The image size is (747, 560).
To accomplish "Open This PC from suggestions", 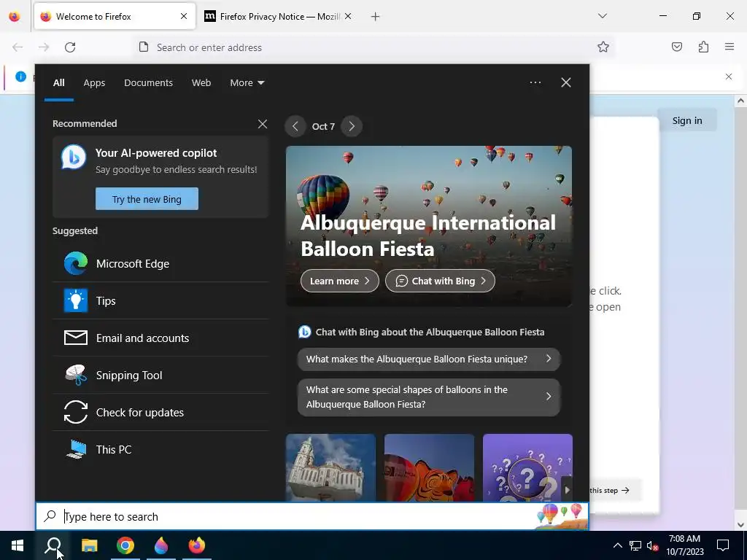I will coord(160,449).
